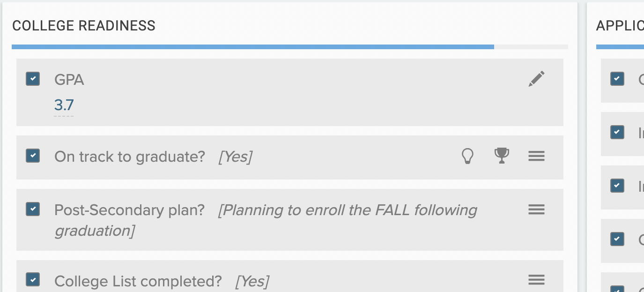Open hamburger menu for College List completed

click(536, 280)
